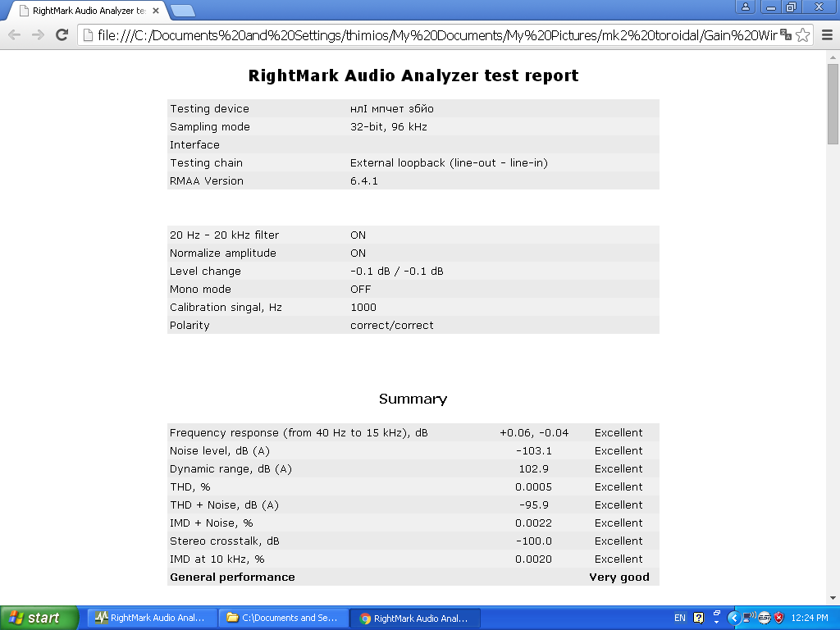The height and width of the screenshot is (630, 840).
Task: Click the report title heading
Action: tap(413, 75)
